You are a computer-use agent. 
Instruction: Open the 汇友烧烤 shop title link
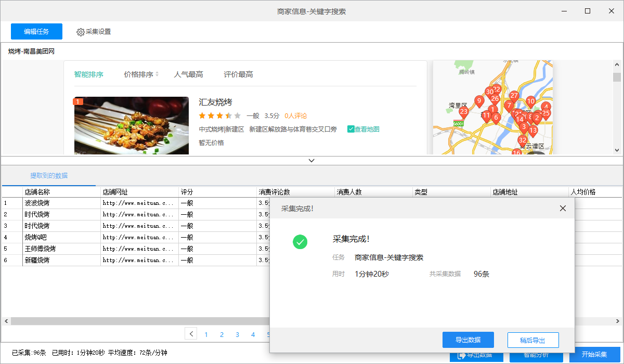click(x=215, y=102)
